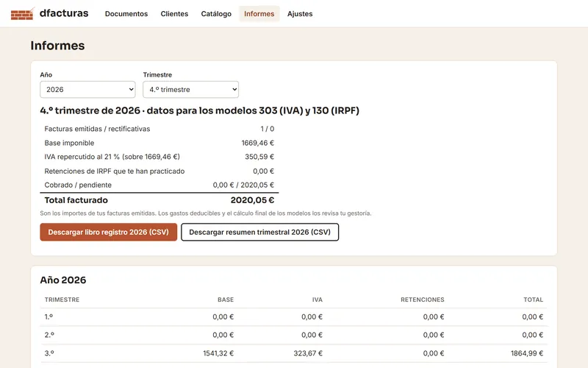Screen dimensions: 588x368
Task: Click the IVA repercutido al 21 % label
Action: pos(112,157)
